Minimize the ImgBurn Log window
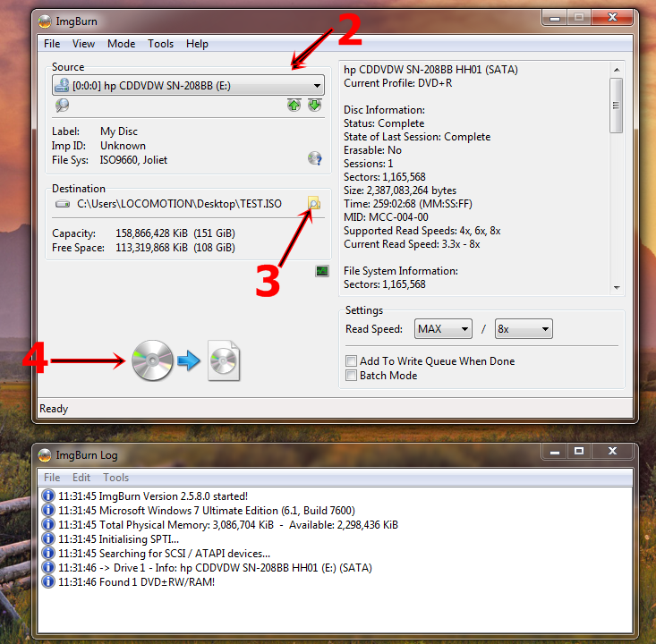The width and height of the screenshot is (656, 644). pyautogui.click(x=555, y=451)
